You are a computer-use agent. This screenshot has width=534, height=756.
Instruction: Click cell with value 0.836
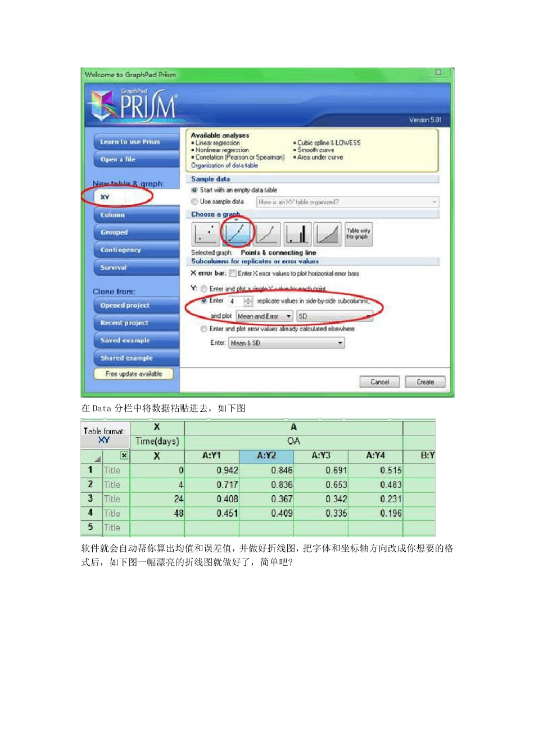(x=266, y=484)
